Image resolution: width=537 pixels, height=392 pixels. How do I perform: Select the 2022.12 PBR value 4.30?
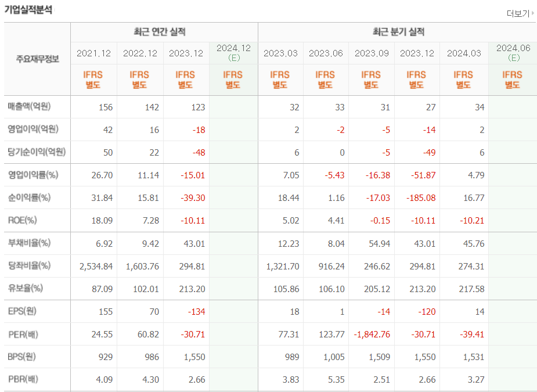click(151, 379)
